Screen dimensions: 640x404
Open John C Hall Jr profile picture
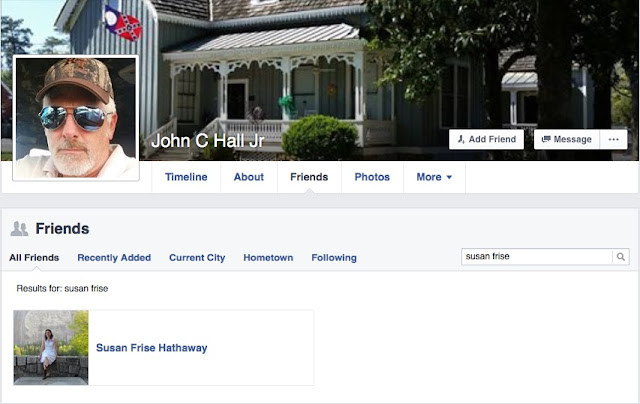point(76,118)
